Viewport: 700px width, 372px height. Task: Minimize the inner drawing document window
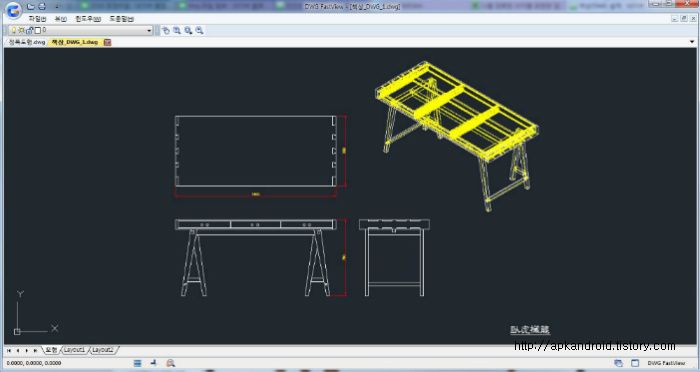pos(674,19)
